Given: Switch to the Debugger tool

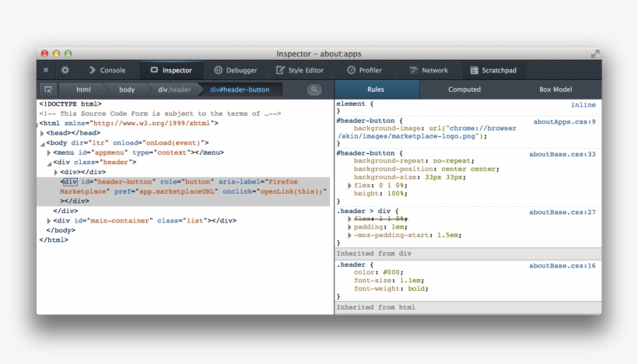Looking at the screenshot, I should [234, 70].
